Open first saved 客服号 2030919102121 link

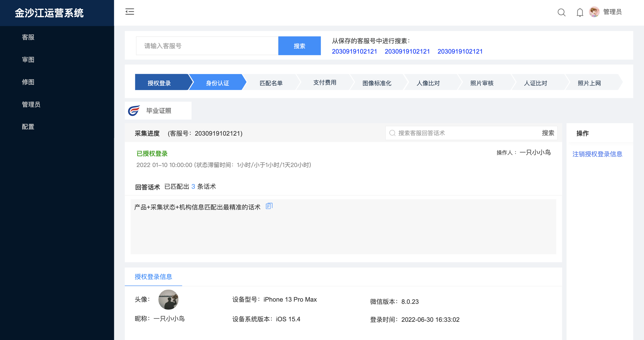pyautogui.click(x=354, y=51)
